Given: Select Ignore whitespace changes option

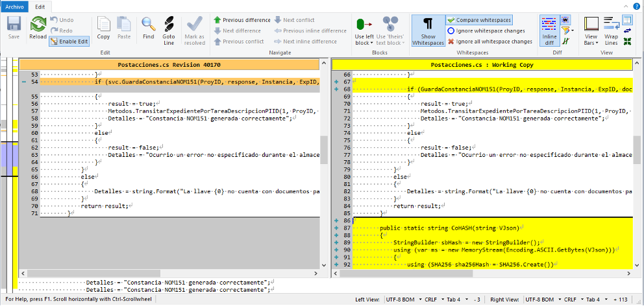Looking at the screenshot, I should tap(486, 30).
